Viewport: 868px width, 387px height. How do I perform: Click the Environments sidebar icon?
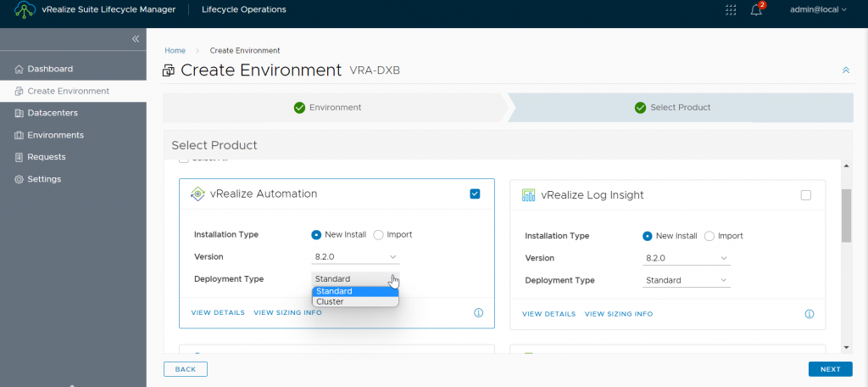click(19, 135)
